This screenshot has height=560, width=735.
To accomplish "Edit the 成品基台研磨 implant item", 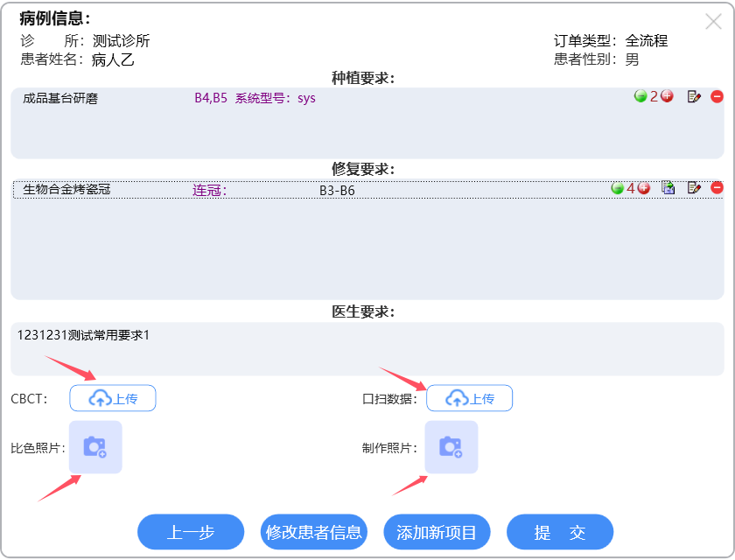I will pyautogui.click(x=694, y=96).
